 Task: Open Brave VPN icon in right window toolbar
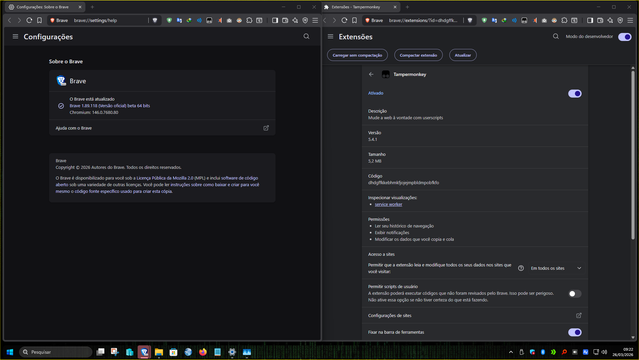620,20
